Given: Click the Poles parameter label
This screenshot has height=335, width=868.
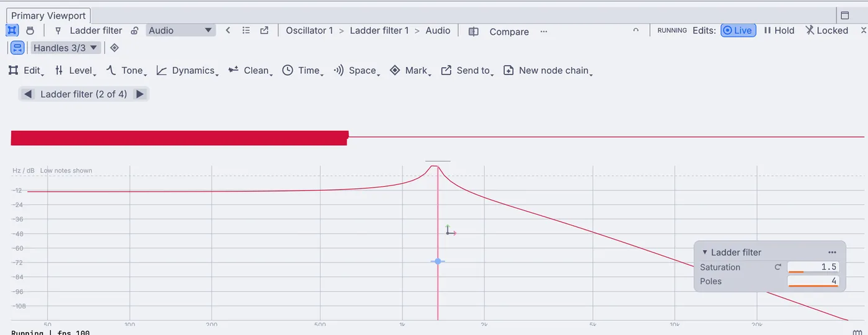Looking at the screenshot, I should click(711, 282).
